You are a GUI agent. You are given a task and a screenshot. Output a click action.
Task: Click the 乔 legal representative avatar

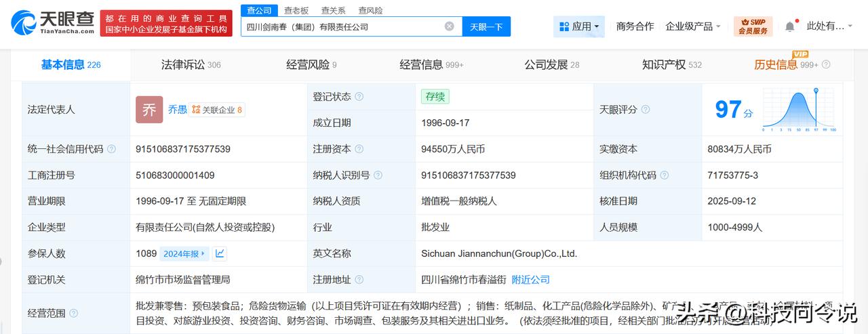149,110
